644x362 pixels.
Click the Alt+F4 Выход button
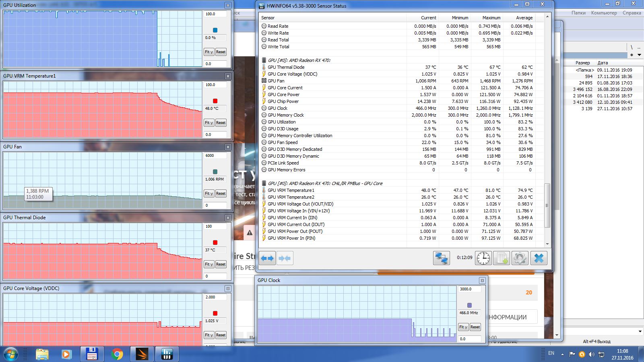tap(597, 341)
